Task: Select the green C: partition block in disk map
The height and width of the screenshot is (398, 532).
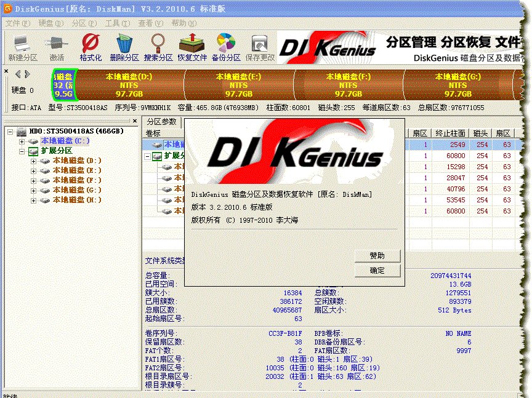Action: point(65,85)
